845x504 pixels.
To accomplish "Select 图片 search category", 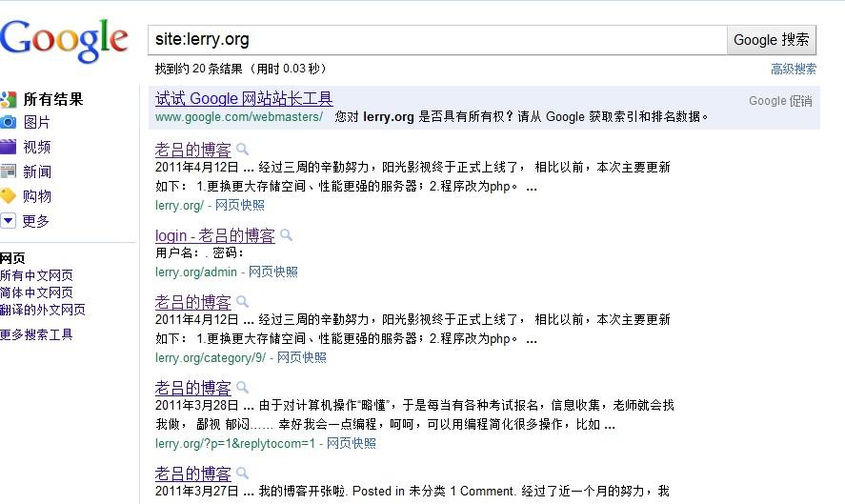I will pyautogui.click(x=36, y=122).
